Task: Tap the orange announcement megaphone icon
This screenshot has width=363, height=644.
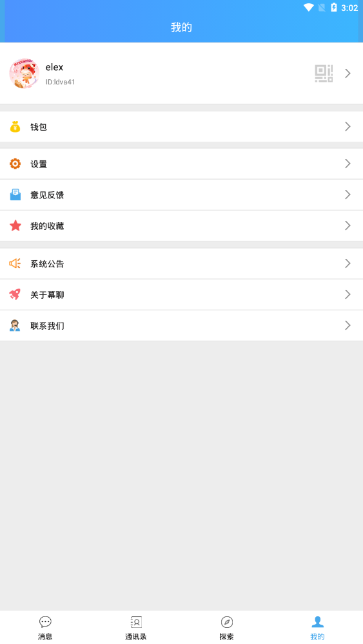Action: point(15,263)
